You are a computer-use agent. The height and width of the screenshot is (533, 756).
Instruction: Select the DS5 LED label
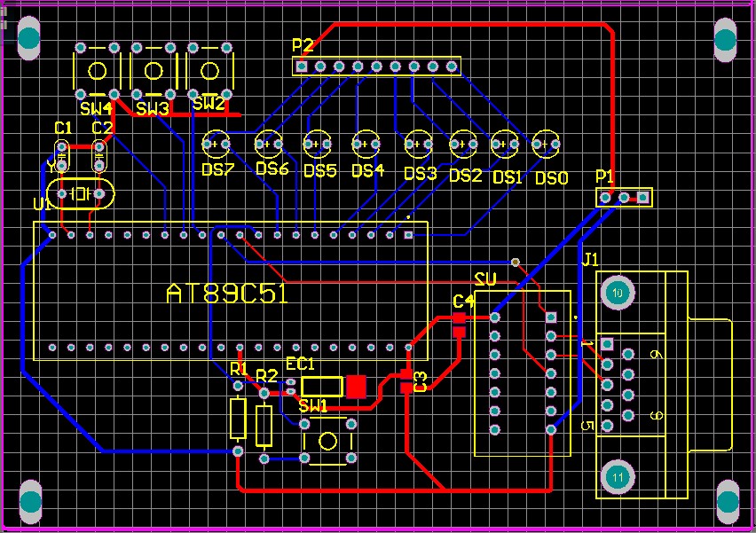pos(320,170)
